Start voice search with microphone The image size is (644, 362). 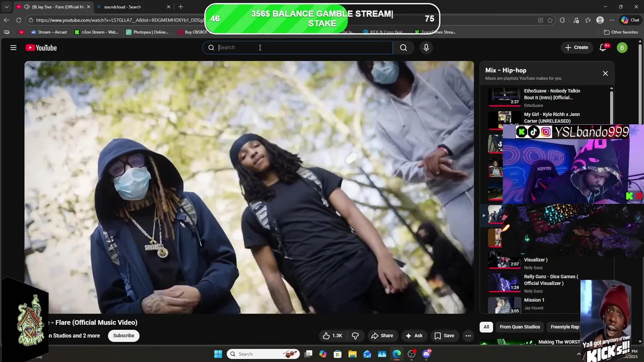[x=426, y=47]
